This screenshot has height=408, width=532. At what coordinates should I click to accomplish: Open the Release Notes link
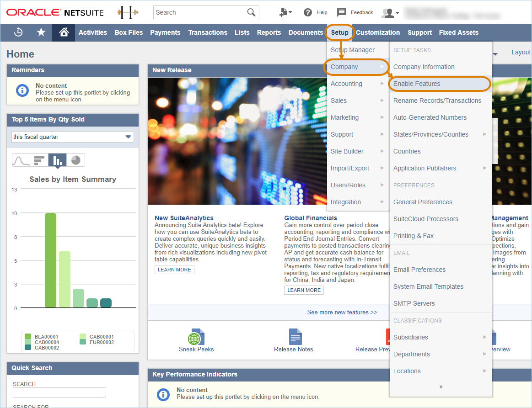coord(294,350)
